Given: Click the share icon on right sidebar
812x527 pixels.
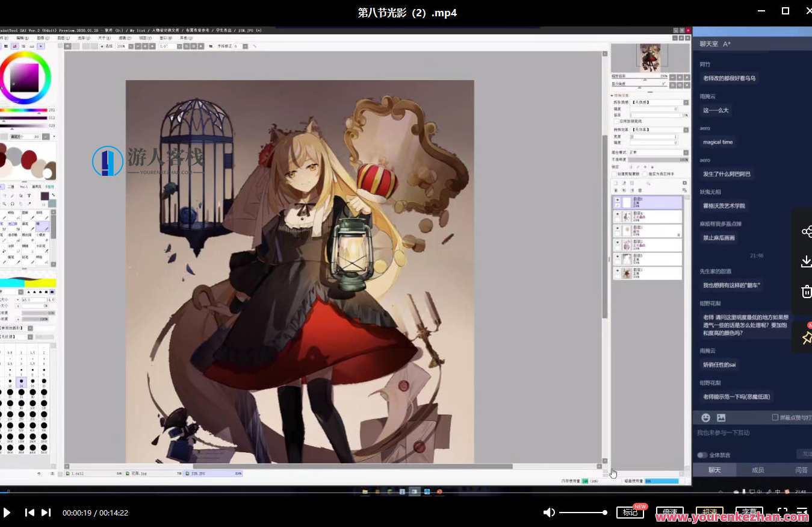Looking at the screenshot, I should coord(806,232).
